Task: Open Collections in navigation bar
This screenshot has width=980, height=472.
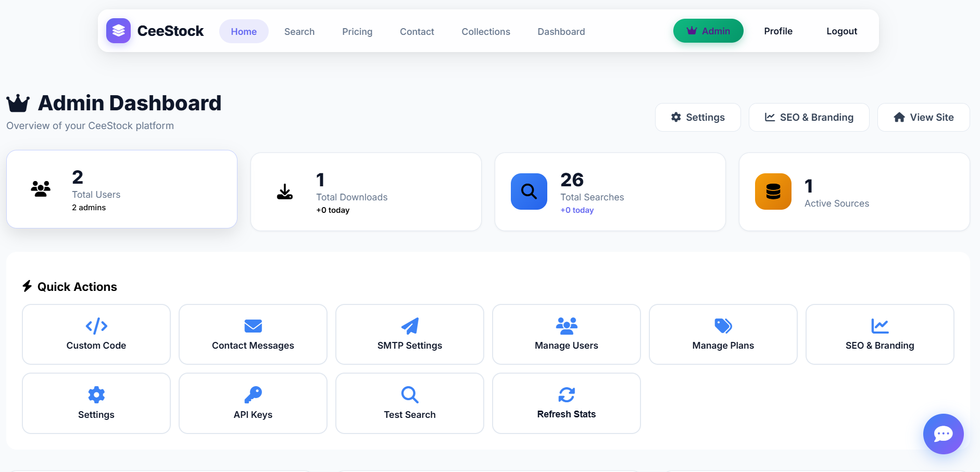Action: (486, 31)
